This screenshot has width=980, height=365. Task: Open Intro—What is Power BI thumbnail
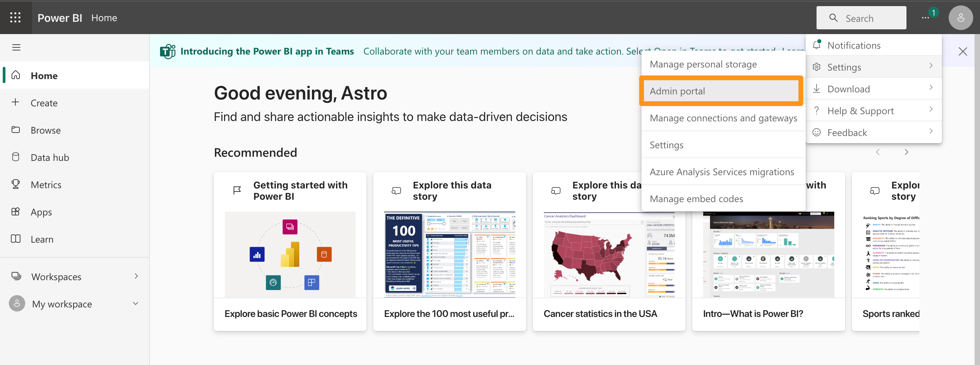(769, 254)
